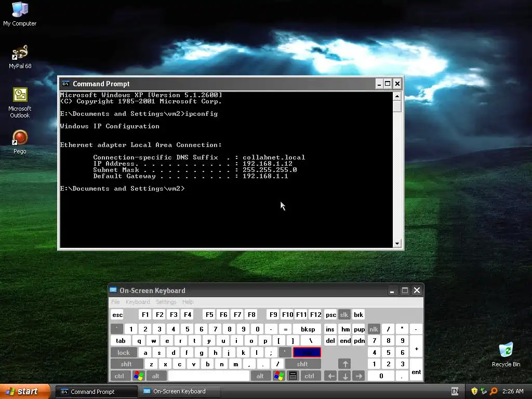Click the F12 function key
Viewport: 532px width, 399px height.
[315, 314]
